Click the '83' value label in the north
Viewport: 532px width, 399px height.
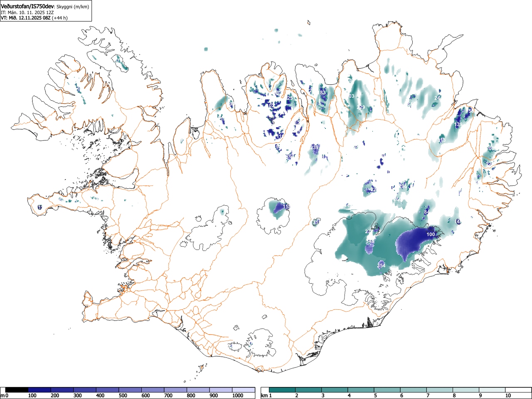point(323,92)
